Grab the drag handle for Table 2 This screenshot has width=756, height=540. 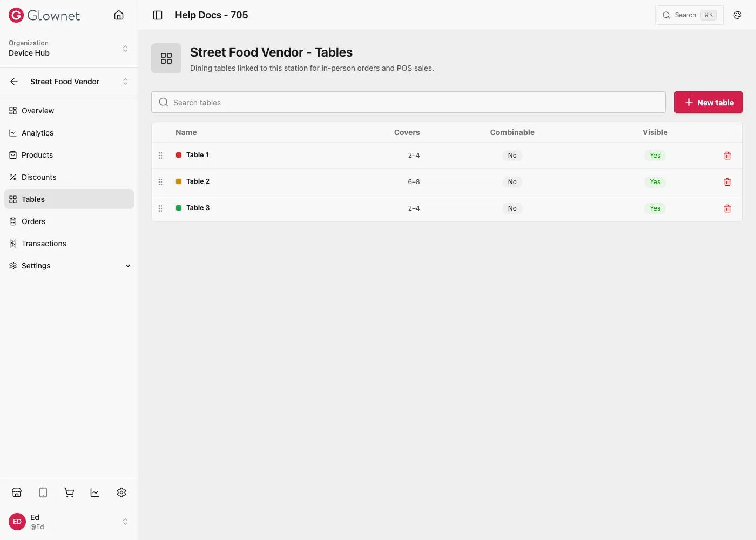[x=160, y=182]
